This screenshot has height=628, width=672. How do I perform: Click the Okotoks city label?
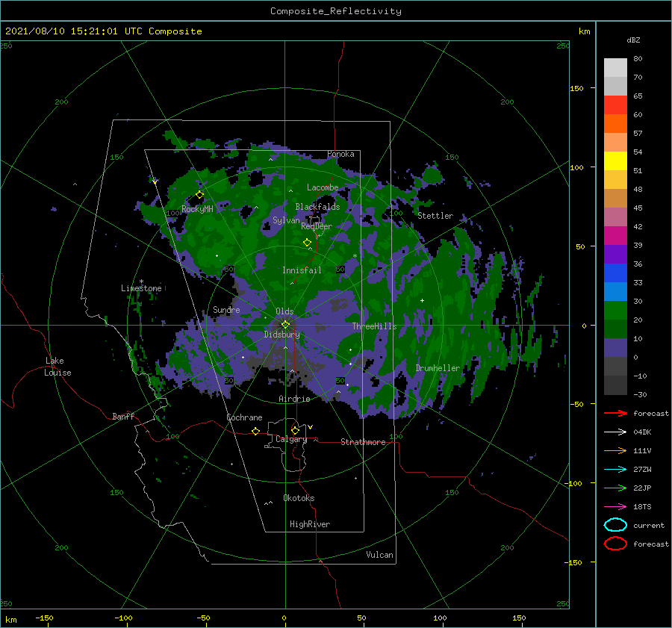[x=299, y=498]
